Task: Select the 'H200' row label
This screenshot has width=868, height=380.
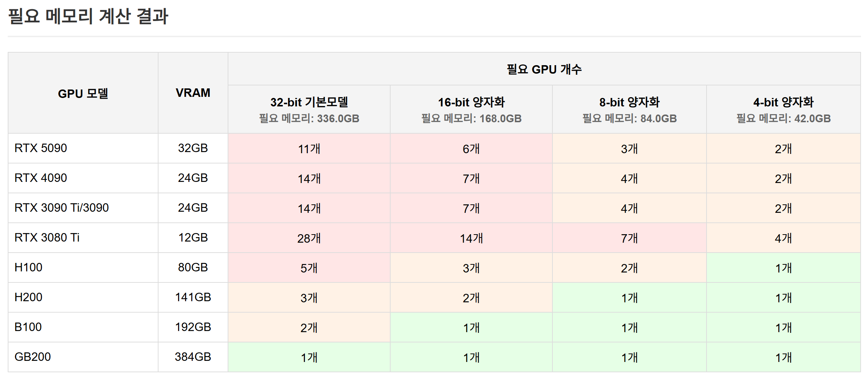Action: point(28,297)
